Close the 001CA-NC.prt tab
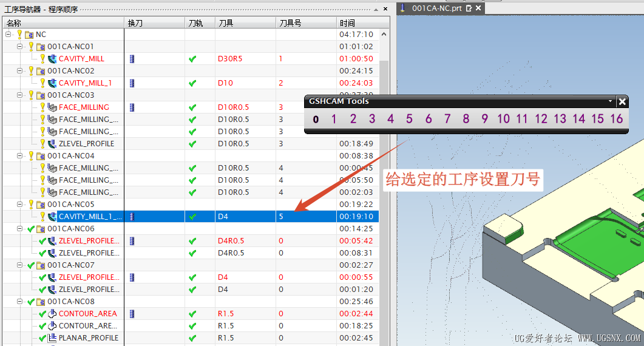 [x=478, y=8]
